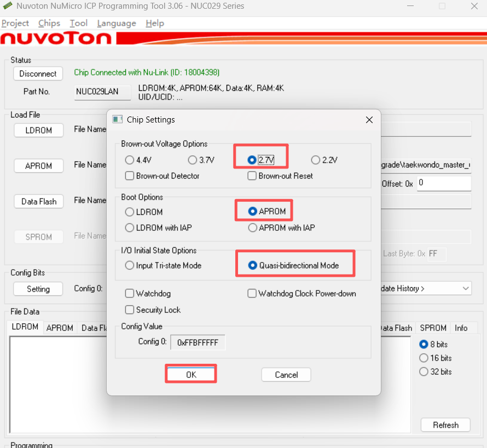Switch to the SPROM file data tab
Viewport: 487px width, 448px height.
point(433,328)
